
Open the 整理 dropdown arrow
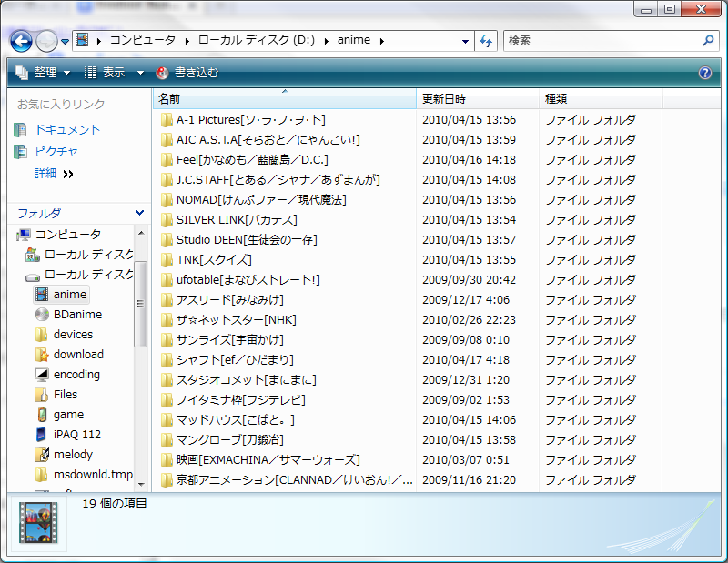[x=66, y=73]
